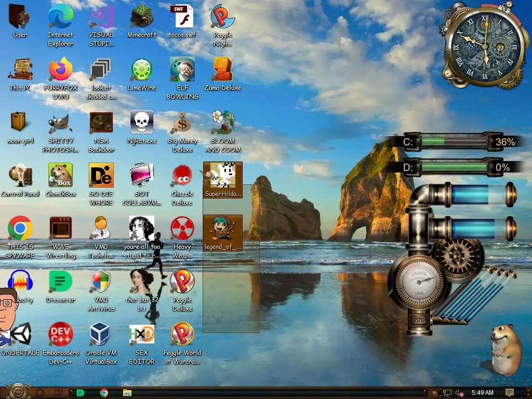Open the VM0 Technic... shortcut
The width and height of the screenshot is (532, 399).
pos(101,237)
